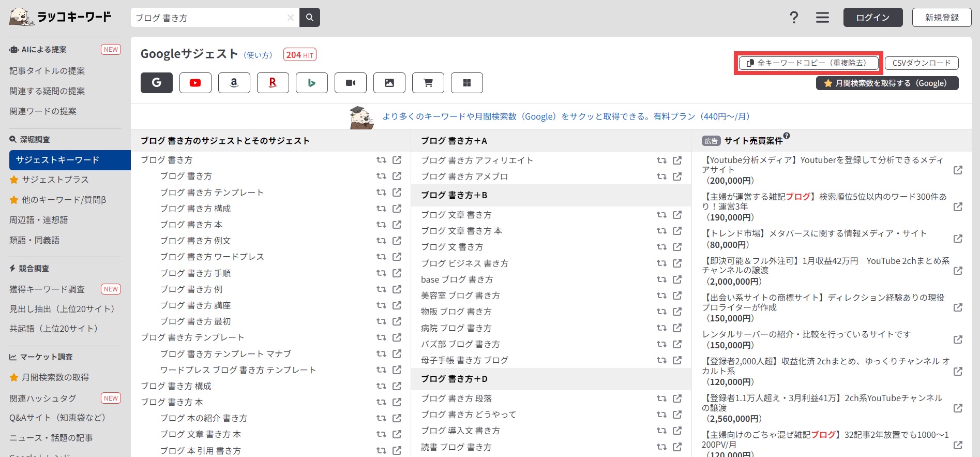Open 見出し抽出（上位20サイト） sidebar item

coord(65,309)
